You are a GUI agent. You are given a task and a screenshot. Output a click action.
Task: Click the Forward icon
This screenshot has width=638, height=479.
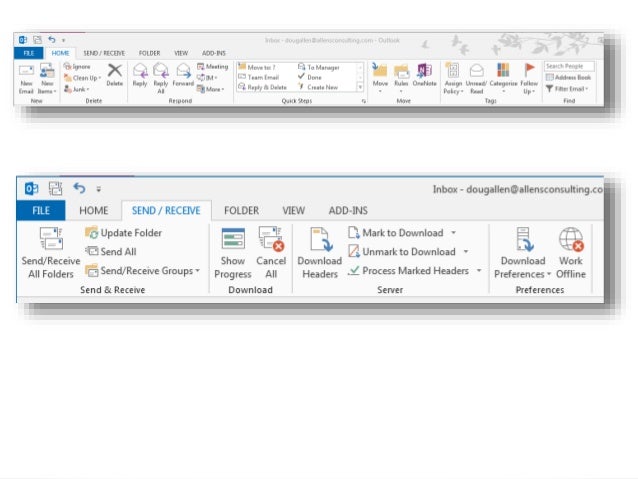pos(183,70)
